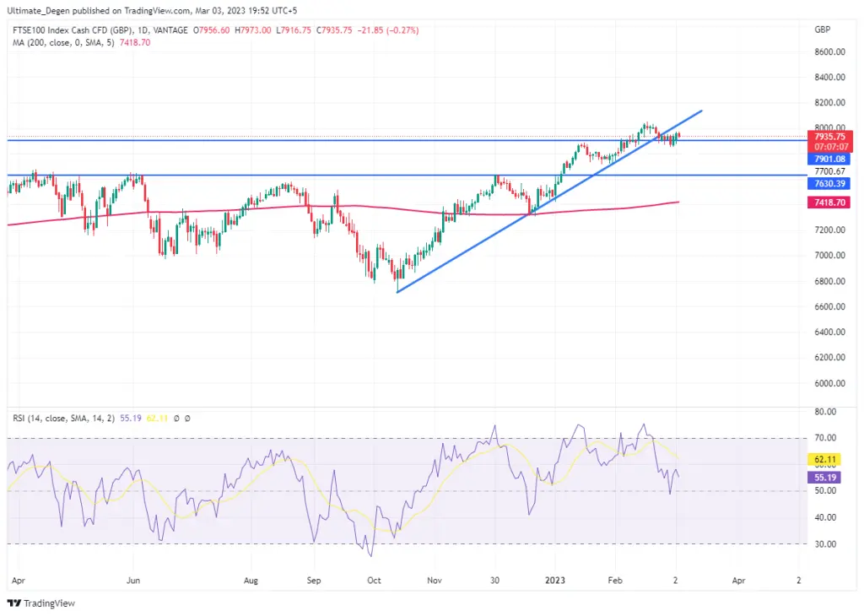Select the blue 7901.08 price line tag
This screenshot has width=864, height=616.
coord(829,159)
